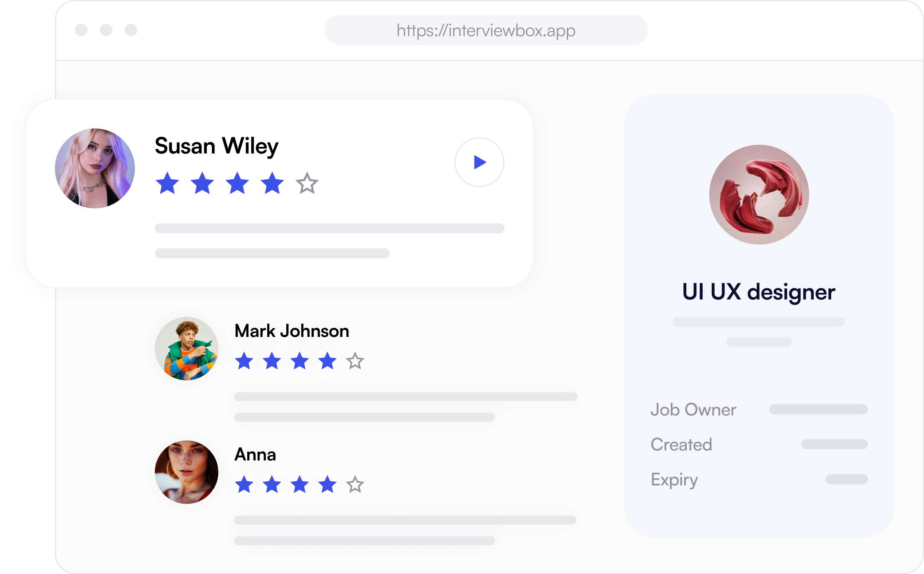Click the Job Owner field label
This screenshot has height=574, width=924.
[693, 410]
